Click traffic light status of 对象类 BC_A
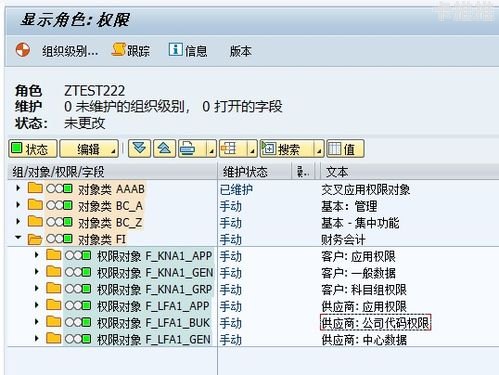Viewport: 499px width, 375px height. point(59,205)
